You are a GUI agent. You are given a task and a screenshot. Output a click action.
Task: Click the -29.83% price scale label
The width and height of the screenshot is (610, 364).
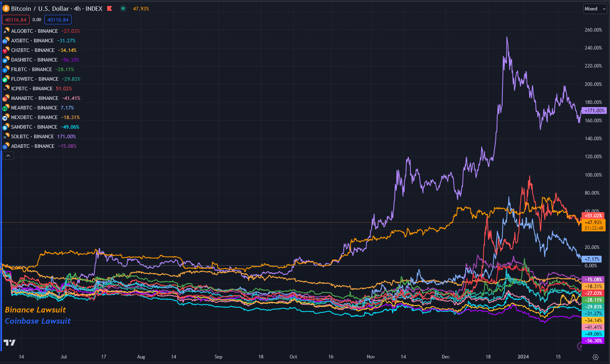[593, 307]
